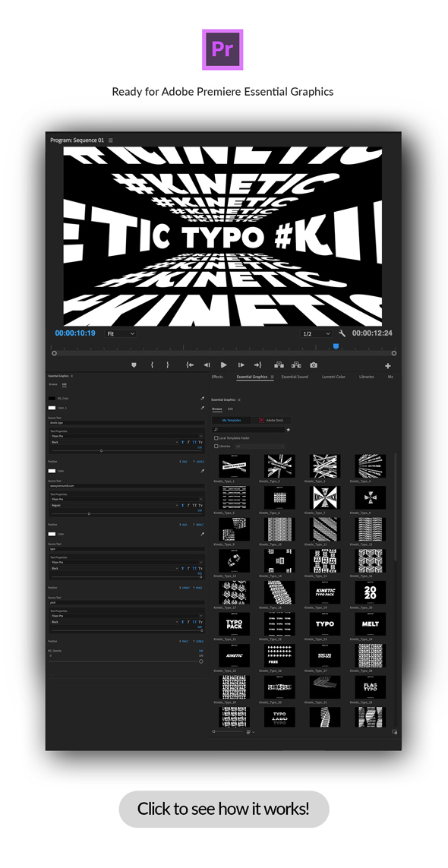Image resolution: width=448 pixels, height=868 pixels.
Task: Click the Lift icon in transport bar
Action: pyautogui.click(x=279, y=365)
